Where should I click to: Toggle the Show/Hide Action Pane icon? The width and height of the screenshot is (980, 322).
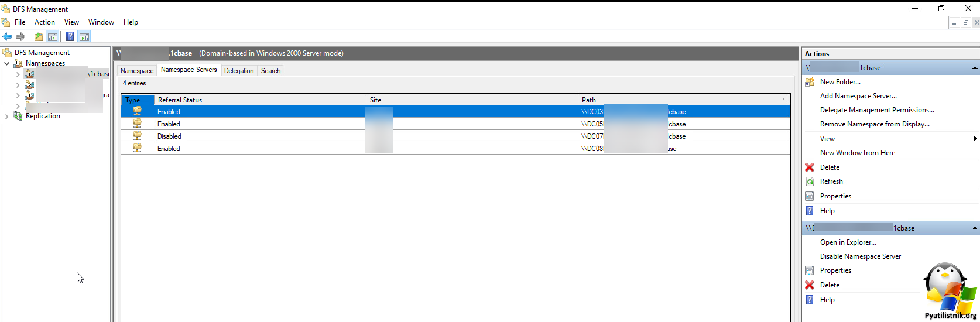(x=84, y=36)
